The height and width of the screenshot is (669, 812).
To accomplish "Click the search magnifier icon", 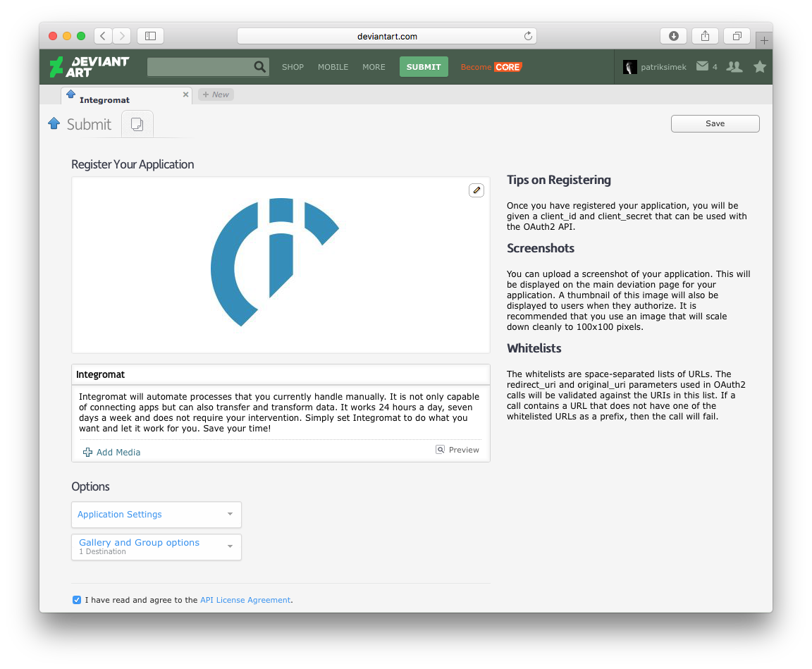I will tap(259, 67).
